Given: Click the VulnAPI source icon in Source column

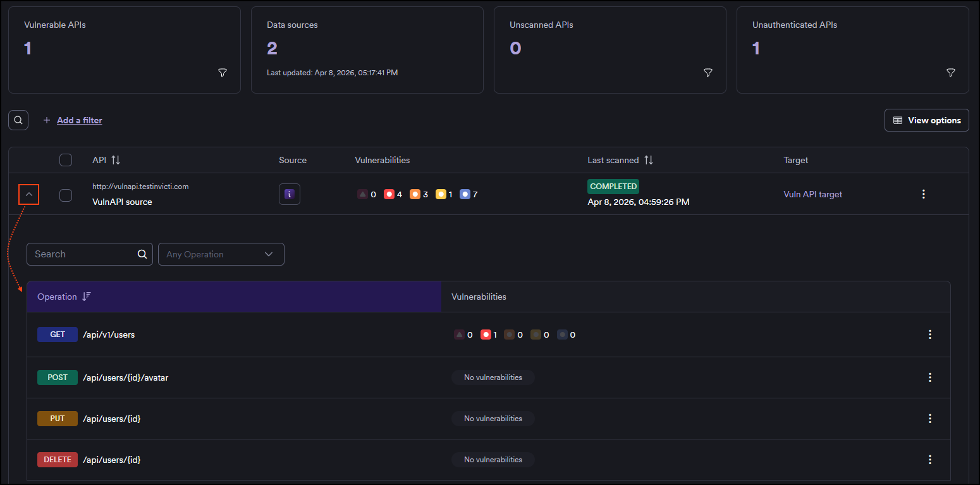Looking at the screenshot, I should pyautogui.click(x=290, y=194).
